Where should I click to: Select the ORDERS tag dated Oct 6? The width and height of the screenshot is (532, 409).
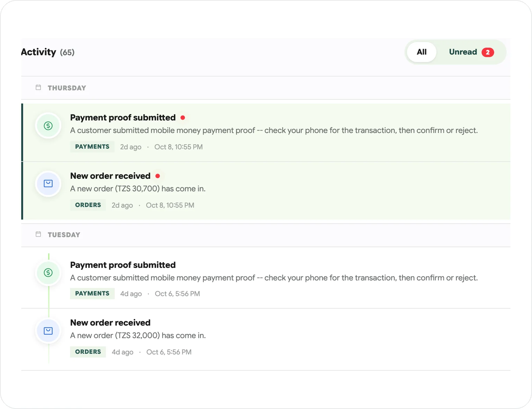88,352
